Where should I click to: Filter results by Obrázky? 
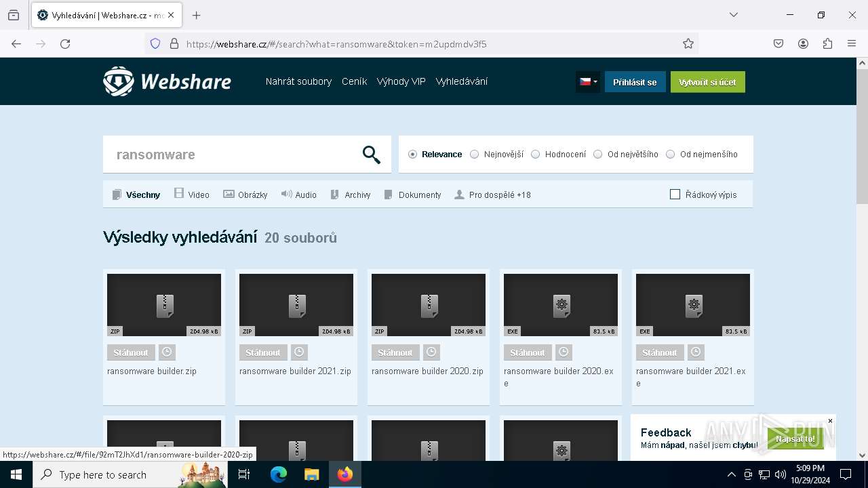(x=245, y=195)
